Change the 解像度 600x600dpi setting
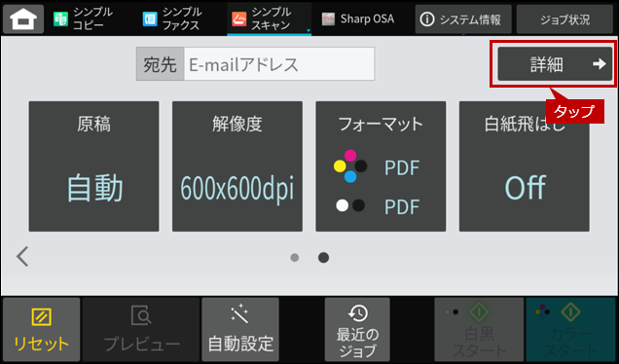This screenshot has height=364, width=619. [237, 166]
